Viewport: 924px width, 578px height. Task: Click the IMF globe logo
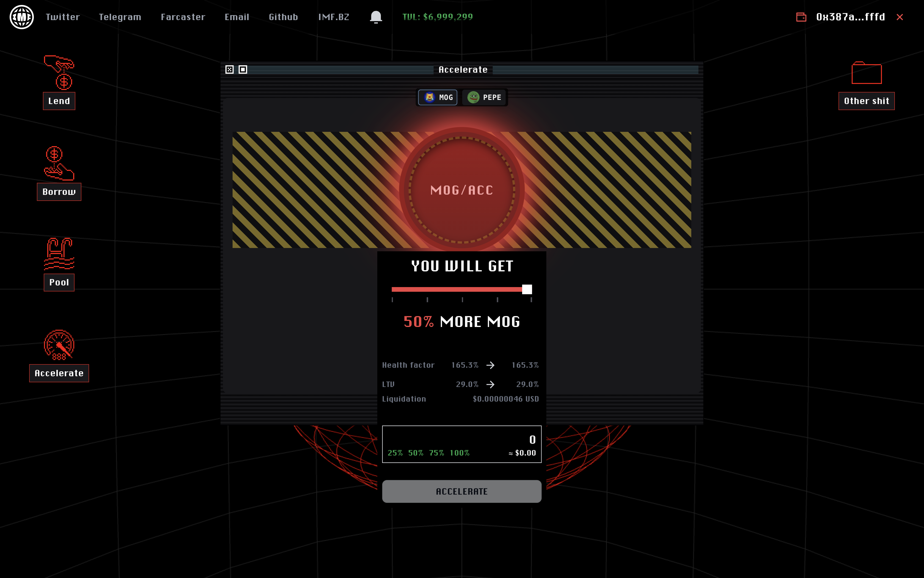pos(21,17)
